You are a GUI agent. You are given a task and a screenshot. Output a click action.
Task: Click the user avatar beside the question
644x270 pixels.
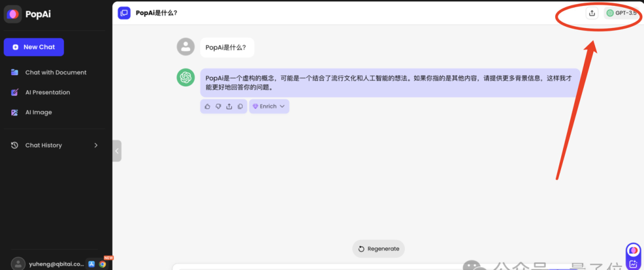[x=185, y=46]
